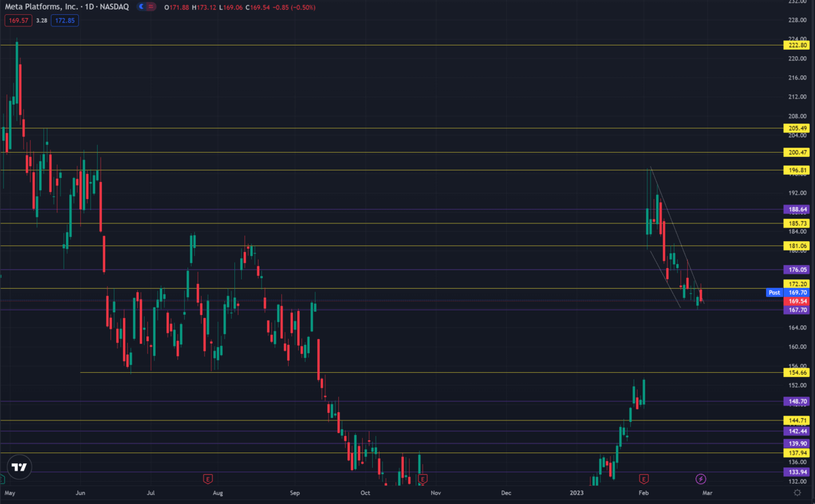Select the purple 139.90 level label
The height and width of the screenshot is (504, 815).
pyautogui.click(x=796, y=444)
